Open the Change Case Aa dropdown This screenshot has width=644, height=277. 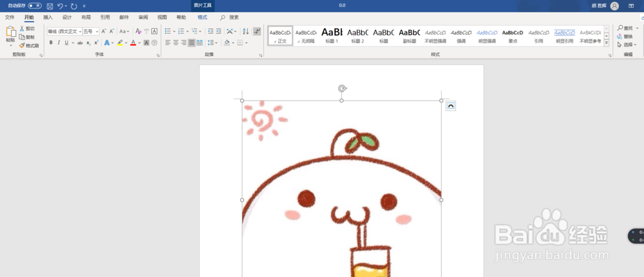pyautogui.click(x=124, y=31)
